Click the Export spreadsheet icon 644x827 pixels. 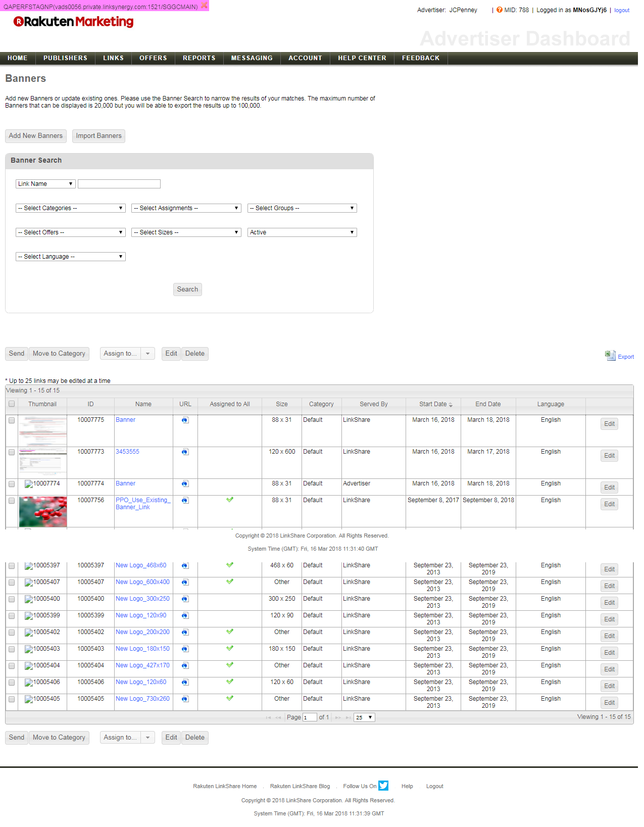610,356
